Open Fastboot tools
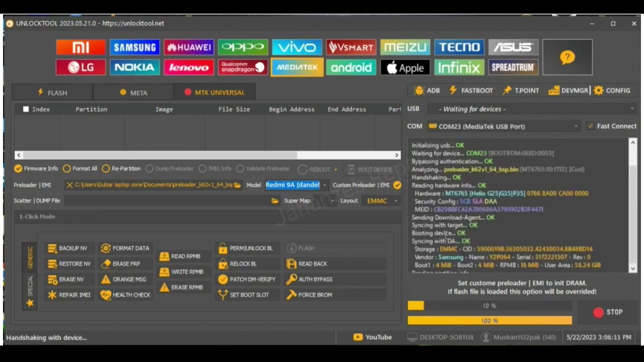This screenshot has height=362, width=644. click(x=471, y=90)
